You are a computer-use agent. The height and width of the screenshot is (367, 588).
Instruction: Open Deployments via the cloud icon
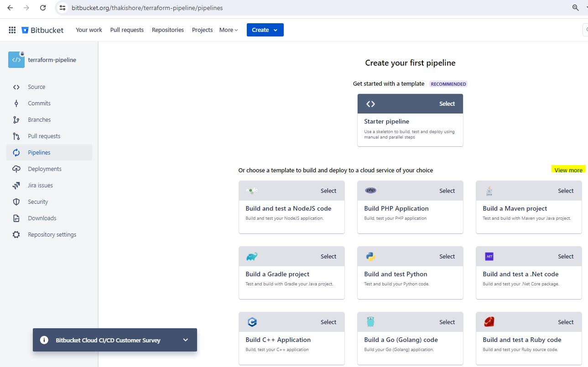16,169
